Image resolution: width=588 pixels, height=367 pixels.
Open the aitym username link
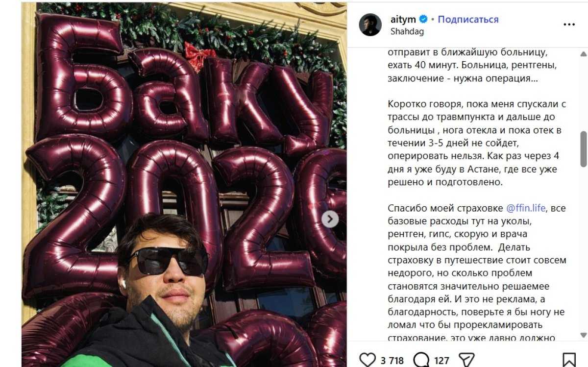[403, 20]
